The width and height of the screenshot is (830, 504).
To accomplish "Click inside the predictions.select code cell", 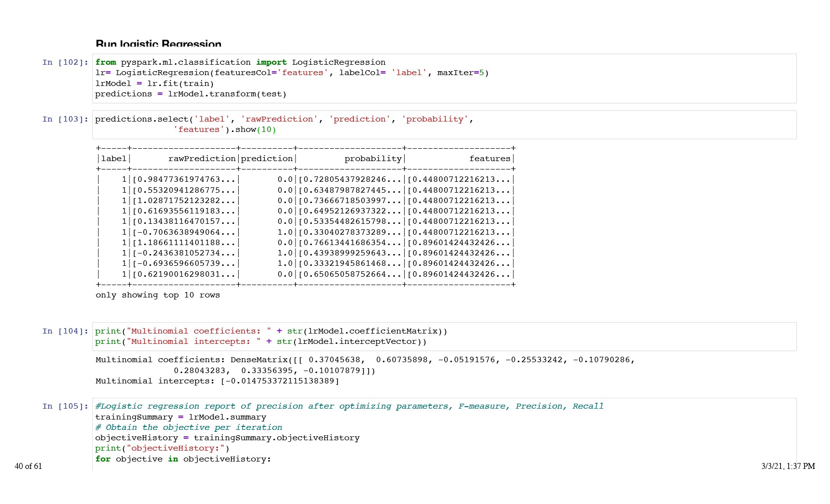I will coord(284,119).
